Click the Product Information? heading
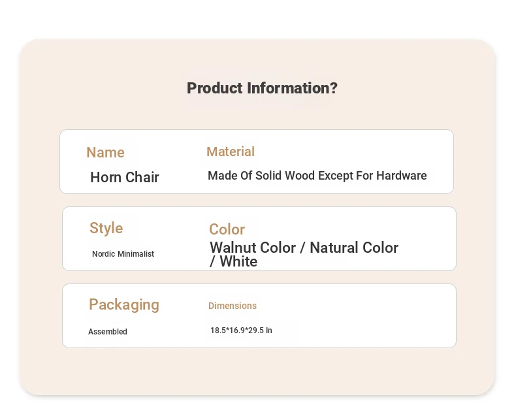This screenshot has height=420, width=516. [x=262, y=88]
